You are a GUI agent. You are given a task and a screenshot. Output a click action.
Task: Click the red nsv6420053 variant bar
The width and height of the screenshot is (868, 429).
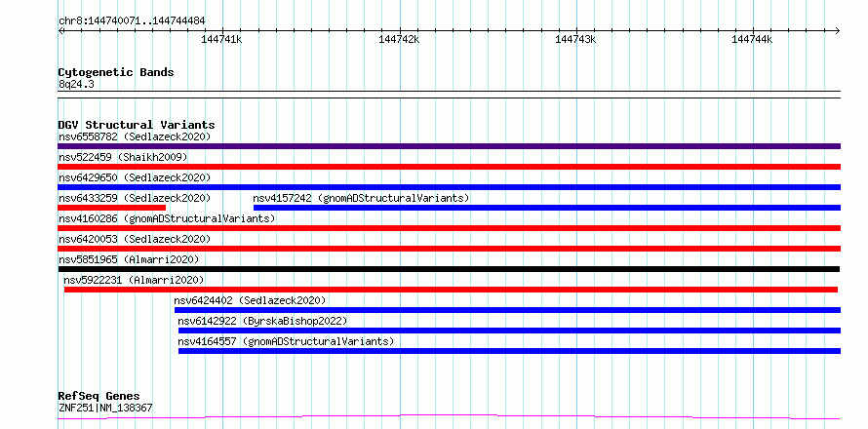449,249
